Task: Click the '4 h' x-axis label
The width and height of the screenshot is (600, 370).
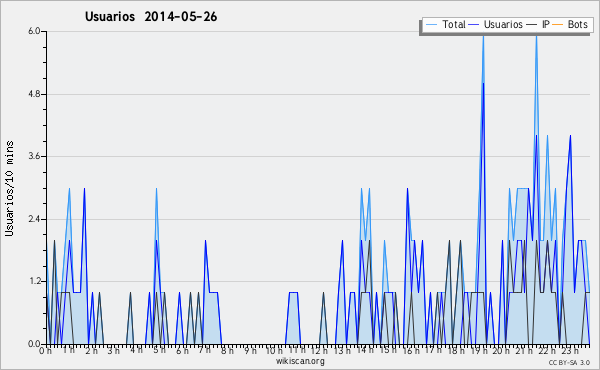Action: 136,350
